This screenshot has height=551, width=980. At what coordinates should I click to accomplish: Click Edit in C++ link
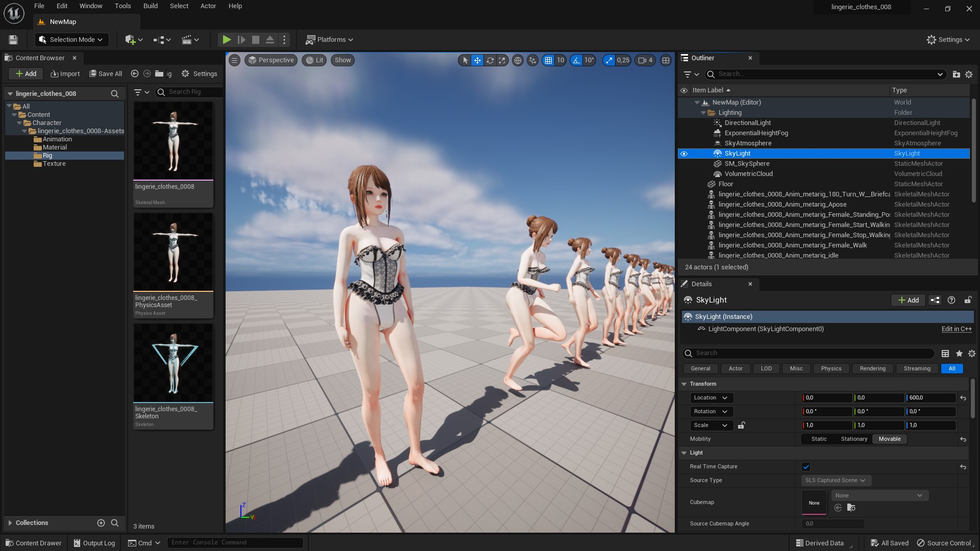pos(956,329)
